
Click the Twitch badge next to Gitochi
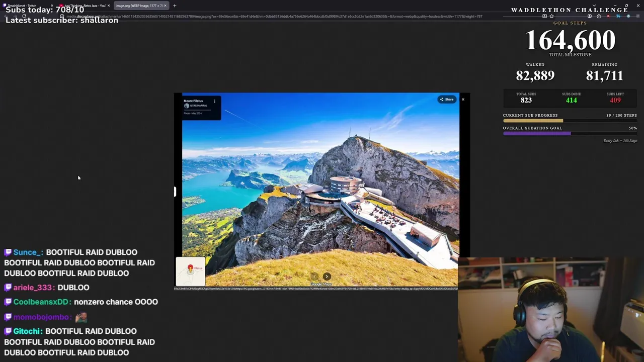(8, 331)
